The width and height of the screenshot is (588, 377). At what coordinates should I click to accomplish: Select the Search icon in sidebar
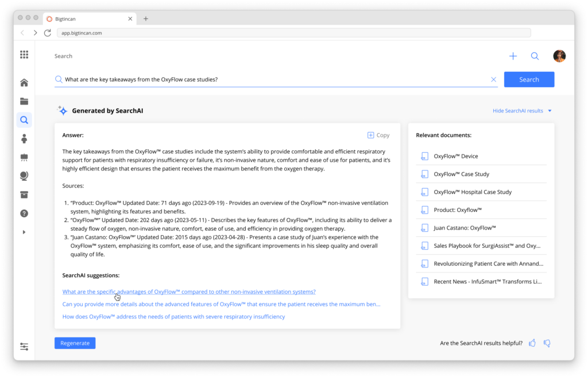24,120
